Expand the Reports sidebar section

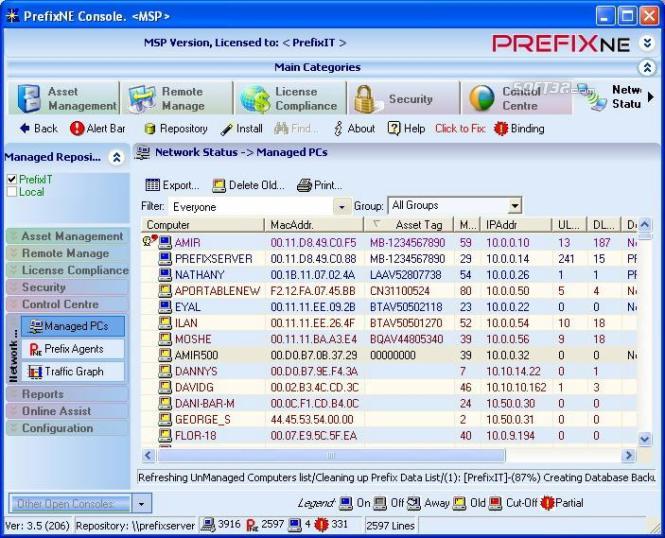[68, 394]
